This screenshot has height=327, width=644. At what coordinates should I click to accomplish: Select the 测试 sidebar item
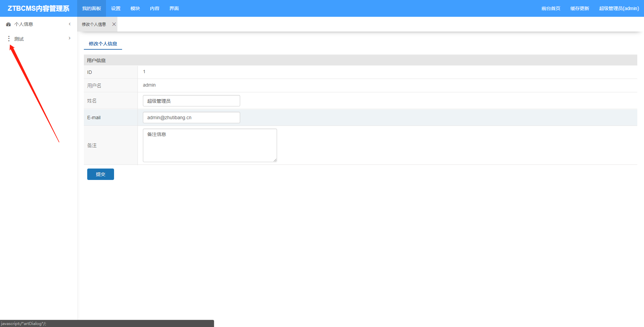coord(39,39)
